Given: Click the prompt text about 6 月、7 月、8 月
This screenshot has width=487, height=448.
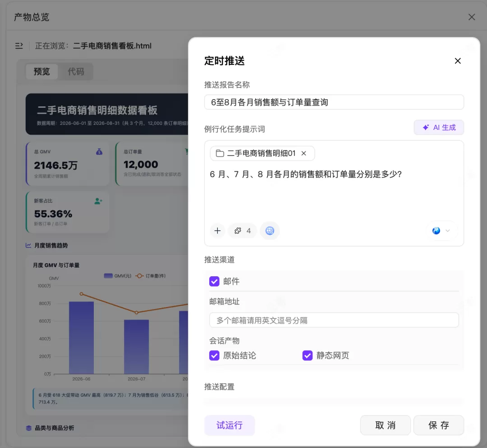Looking at the screenshot, I should (x=306, y=174).
